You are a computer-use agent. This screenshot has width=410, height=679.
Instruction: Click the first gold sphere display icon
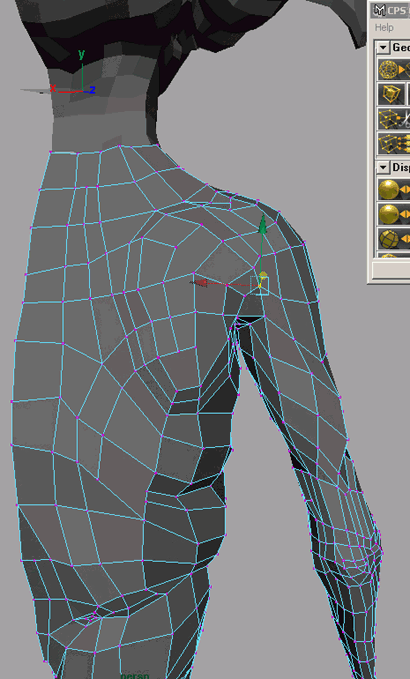(x=394, y=190)
